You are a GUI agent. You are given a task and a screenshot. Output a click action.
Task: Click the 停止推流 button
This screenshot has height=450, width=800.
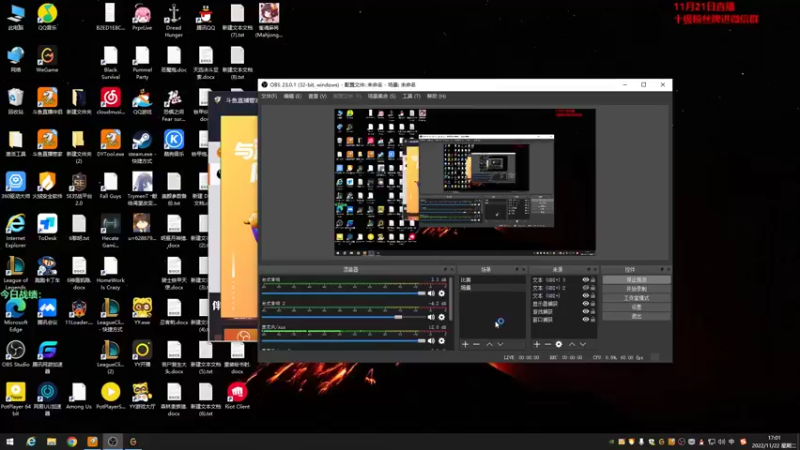pos(636,280)
